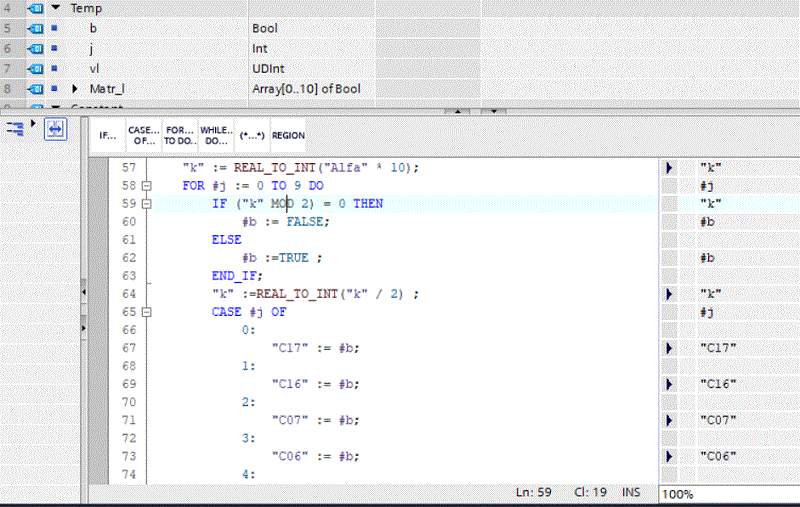
Task: Collapse the IF block at line 59
Action: pos(146,204)
